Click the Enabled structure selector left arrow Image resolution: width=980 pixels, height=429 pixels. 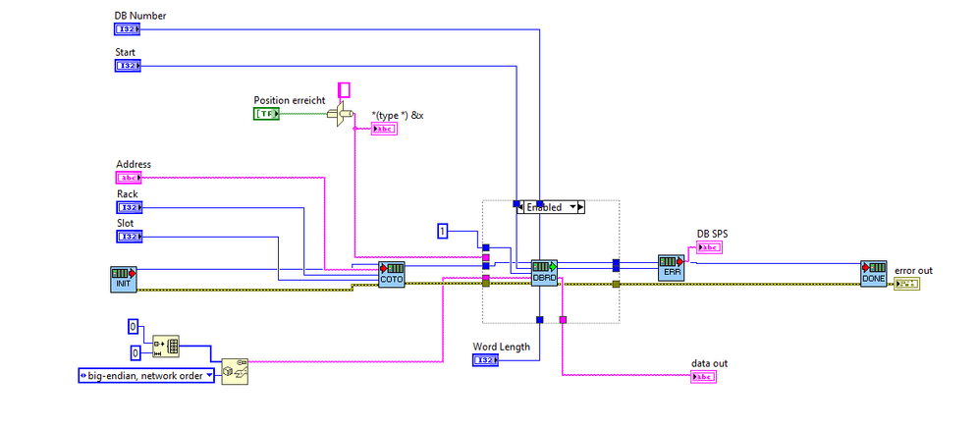(x=520, y=207)
